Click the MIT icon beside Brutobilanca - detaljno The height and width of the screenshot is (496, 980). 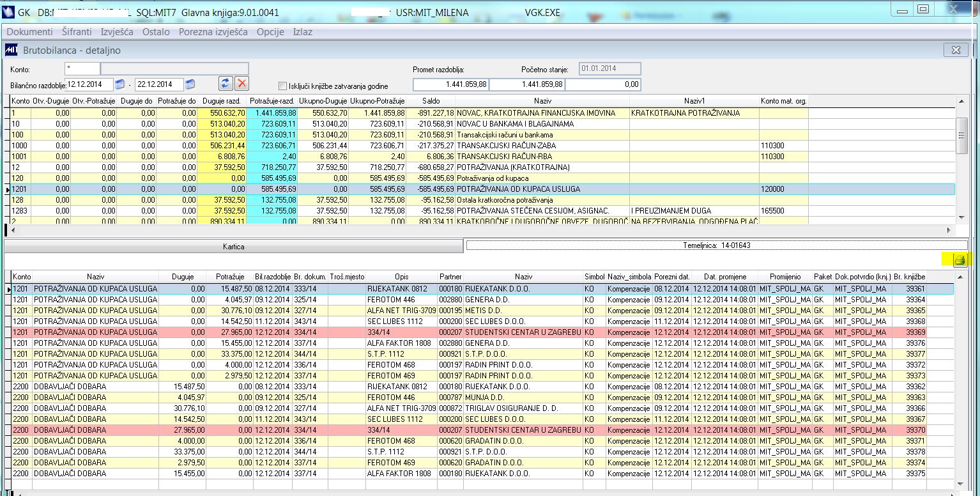pyautogui.click(x=11, y=50)
